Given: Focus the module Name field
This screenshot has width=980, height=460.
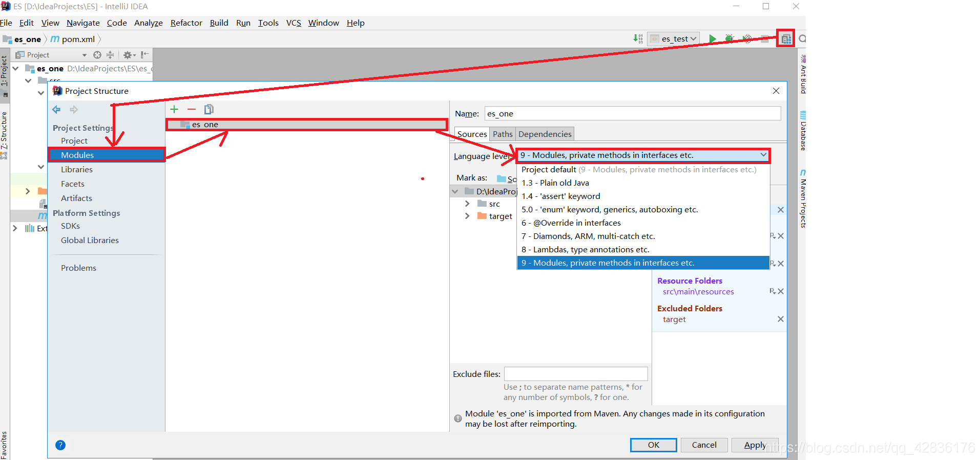Looking at the screenshot, I should pyautogui.click(x=633, y=113).
